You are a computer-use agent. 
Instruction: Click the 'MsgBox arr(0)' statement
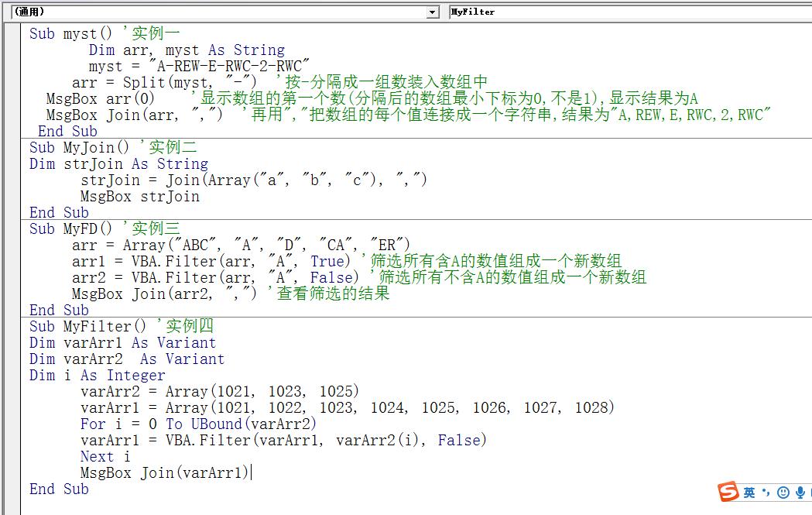(100, 99)
